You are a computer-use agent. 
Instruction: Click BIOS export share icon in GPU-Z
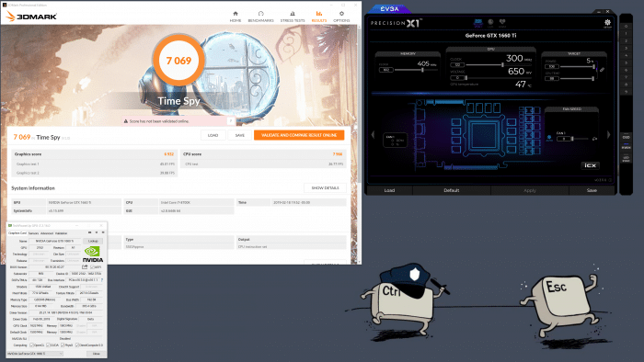(x=85, y=266)
